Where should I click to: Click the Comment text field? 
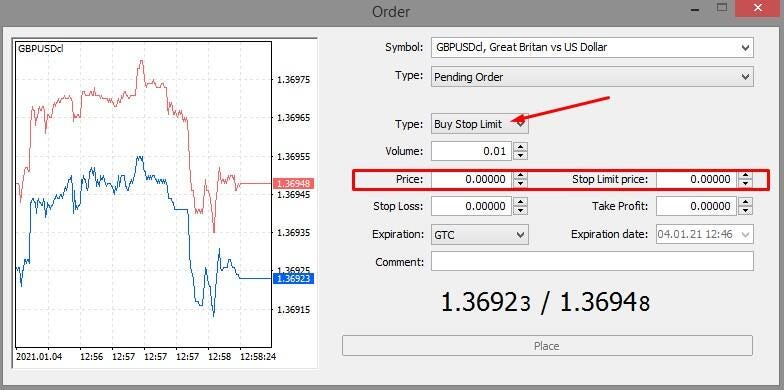[x=592, y=262]
